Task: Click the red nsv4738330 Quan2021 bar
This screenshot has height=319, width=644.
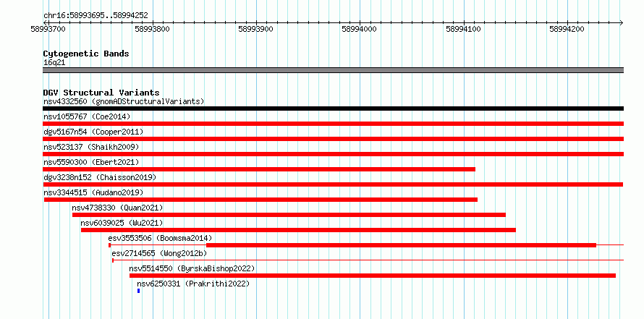Action: (289, 215)
